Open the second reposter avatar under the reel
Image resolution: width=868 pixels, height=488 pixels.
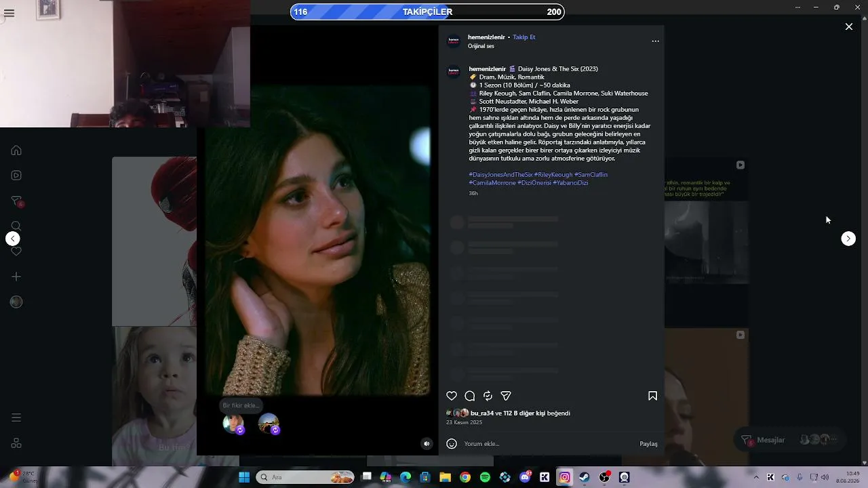pos(269,424)
